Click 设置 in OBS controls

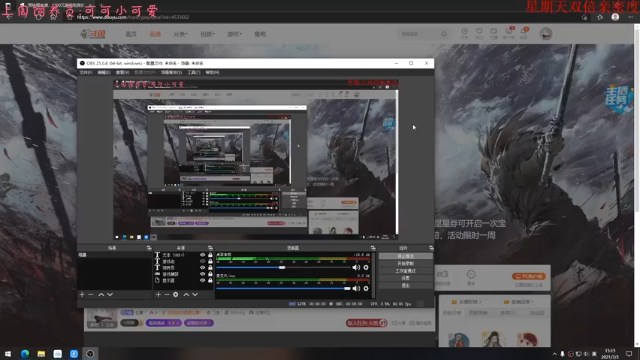[x=405, y=278]
